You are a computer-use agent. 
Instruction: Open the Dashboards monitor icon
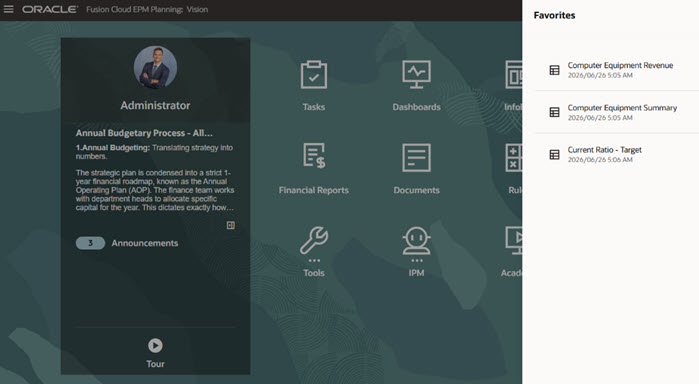(x=416, y=74)
